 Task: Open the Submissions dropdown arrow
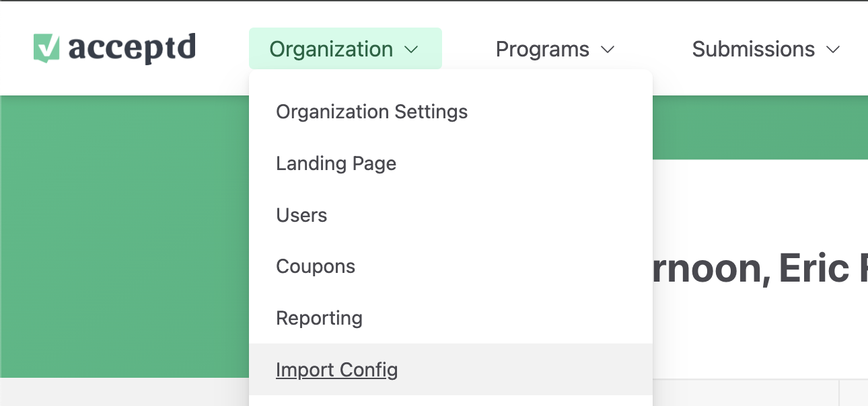(834, 49)
